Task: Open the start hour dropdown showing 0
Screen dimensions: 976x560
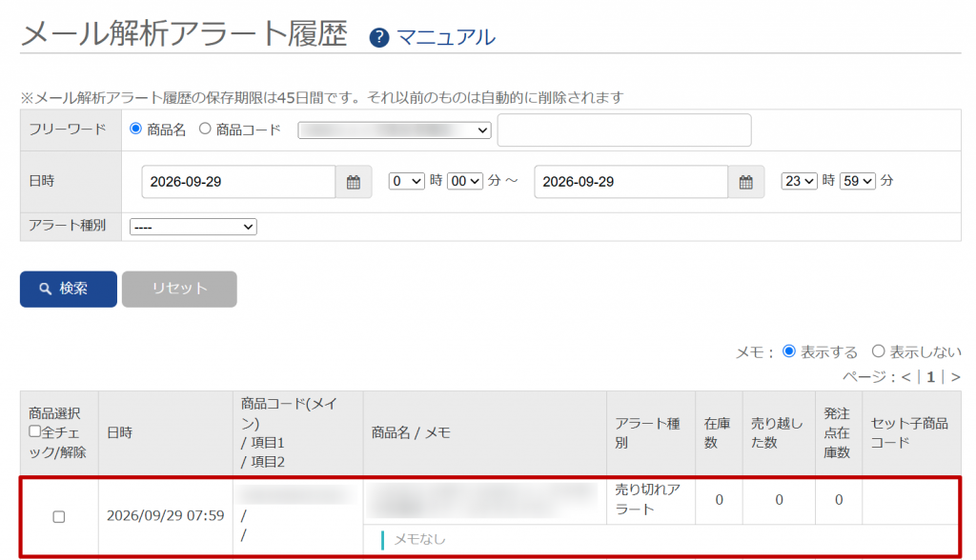Action: [406, 181]
